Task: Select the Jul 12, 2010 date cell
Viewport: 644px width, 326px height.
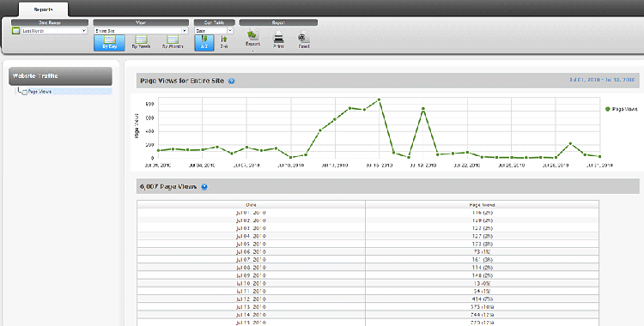Action: 251,299
